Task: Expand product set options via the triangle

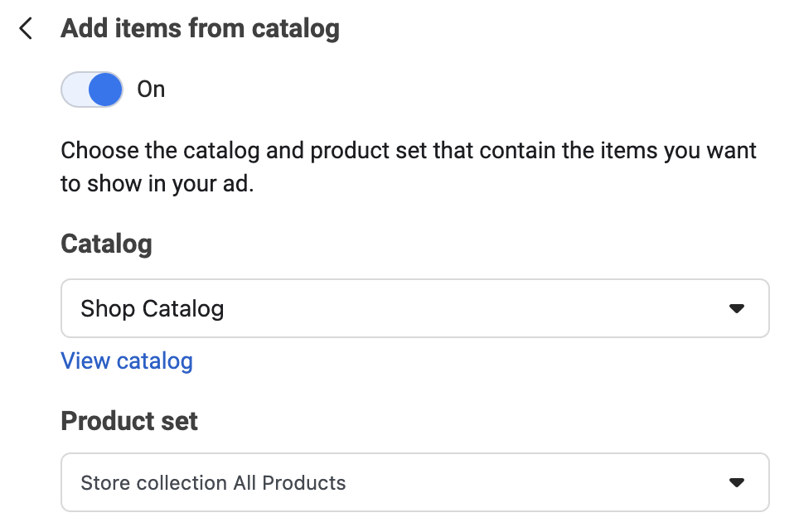Action: pos(735,482)
